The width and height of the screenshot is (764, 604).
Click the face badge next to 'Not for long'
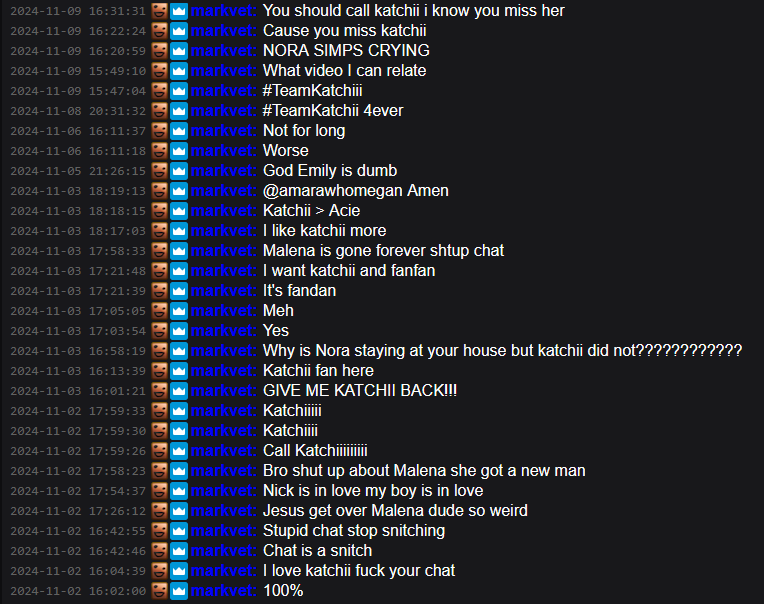point(159,131)
